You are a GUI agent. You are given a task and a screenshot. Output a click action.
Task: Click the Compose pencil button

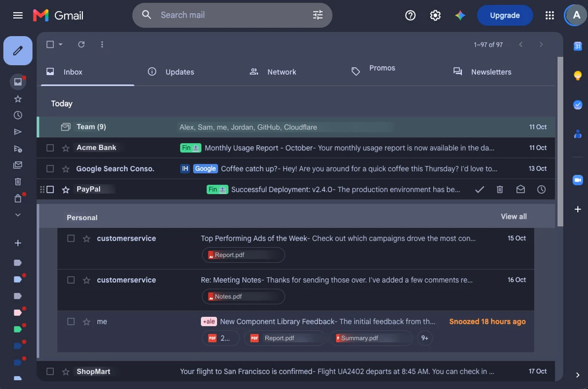point(18,50)
